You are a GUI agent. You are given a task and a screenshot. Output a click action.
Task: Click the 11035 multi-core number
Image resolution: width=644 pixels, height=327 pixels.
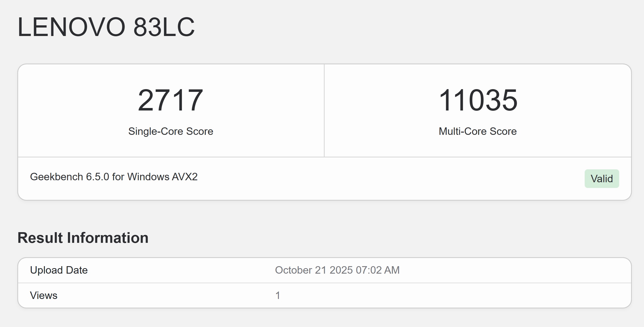click(x=478, y=100)
